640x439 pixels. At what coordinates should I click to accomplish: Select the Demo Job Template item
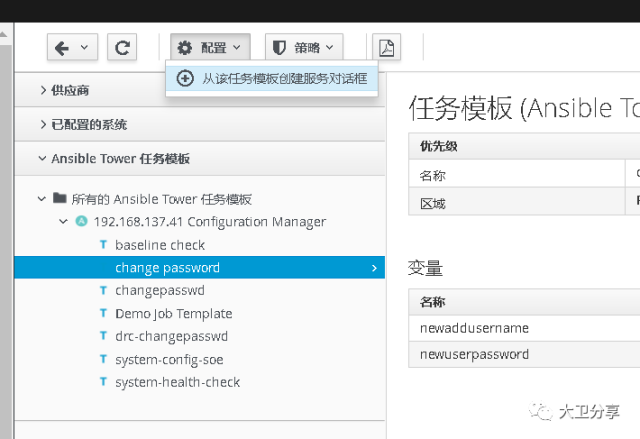coord(174,313)
